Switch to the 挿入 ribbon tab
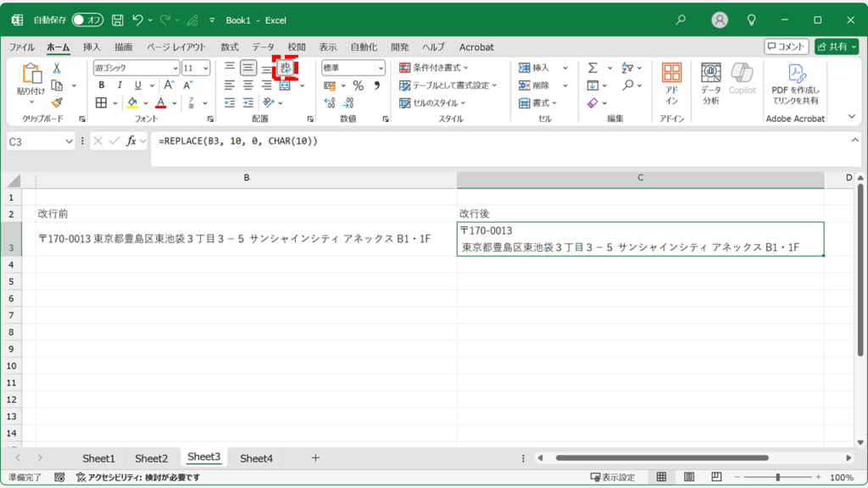 tap(92, 47)
